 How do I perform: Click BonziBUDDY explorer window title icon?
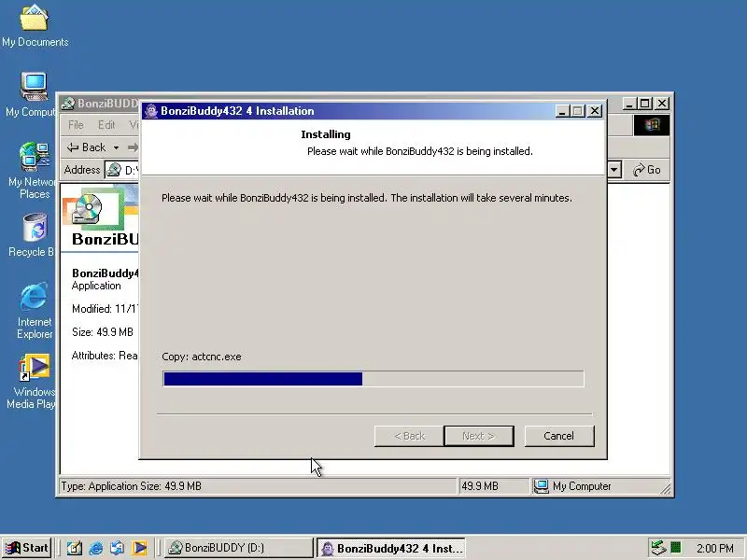67,103
